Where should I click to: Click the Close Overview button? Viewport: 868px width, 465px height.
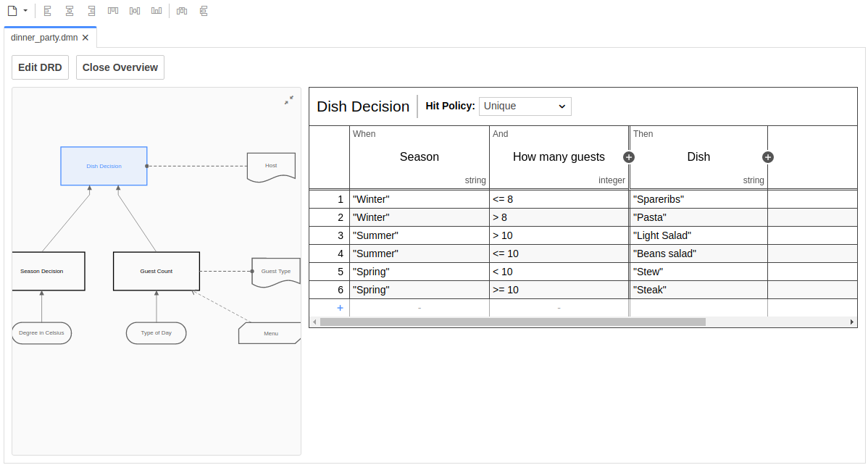pos(120,67)
